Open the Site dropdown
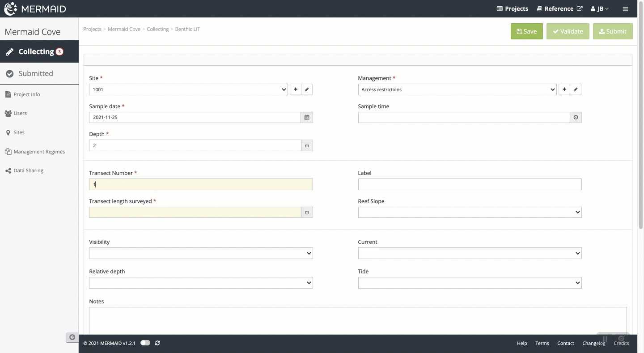The height and width of the screenshot is (353, 644). point(188,89)
